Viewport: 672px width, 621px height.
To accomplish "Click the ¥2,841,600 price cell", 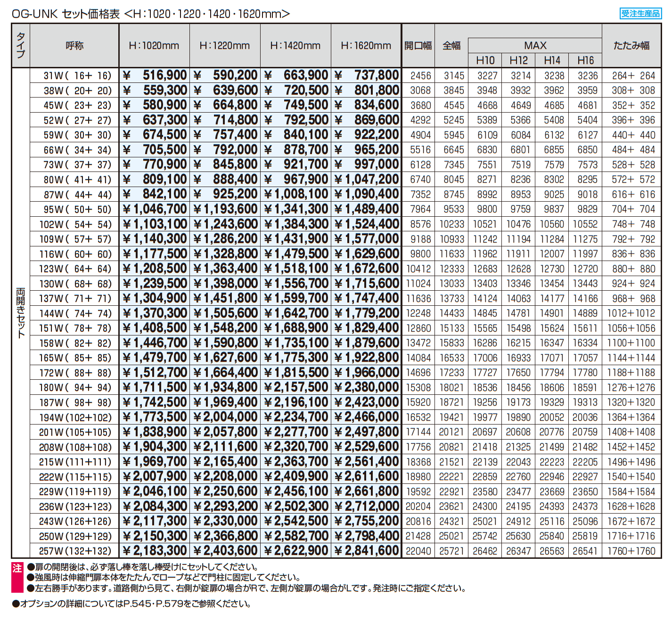I will (x=367, y=551).
